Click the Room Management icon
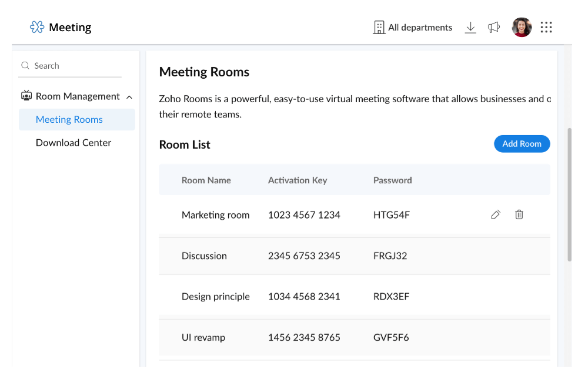This screenshot has width=588, height=376. tap(26, 96)
